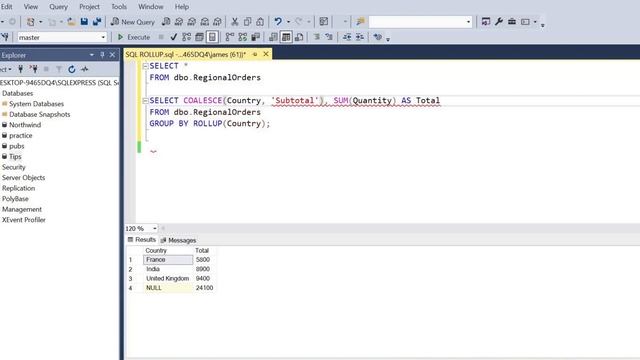This screenshot has height=360, width=640.
Task: Open the Window menu
Action: coord(151,7)
